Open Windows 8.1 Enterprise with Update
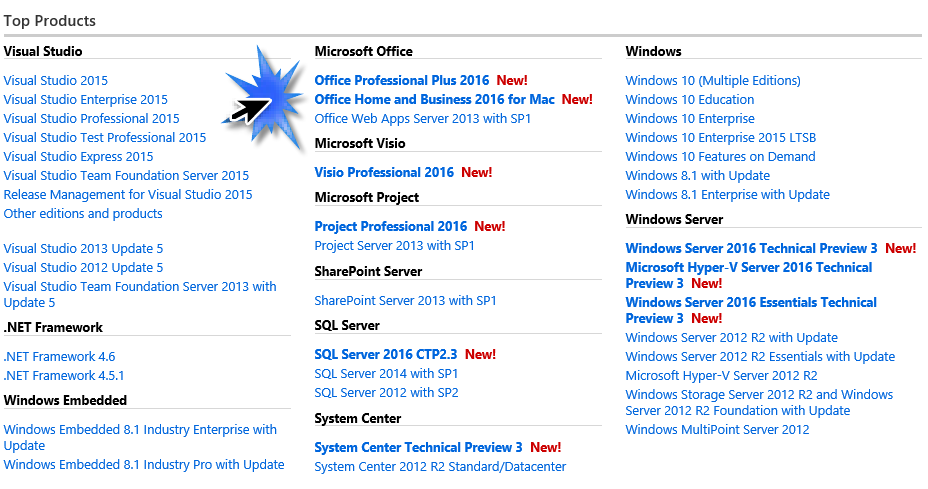Screen dimensions: 928x489 point(727,195)
